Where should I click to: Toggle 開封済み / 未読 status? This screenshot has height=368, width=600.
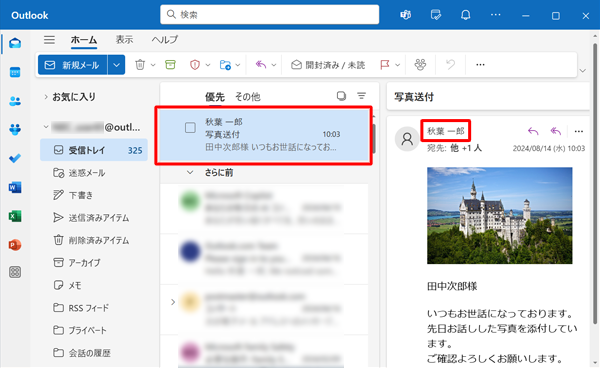coord(328,65)
